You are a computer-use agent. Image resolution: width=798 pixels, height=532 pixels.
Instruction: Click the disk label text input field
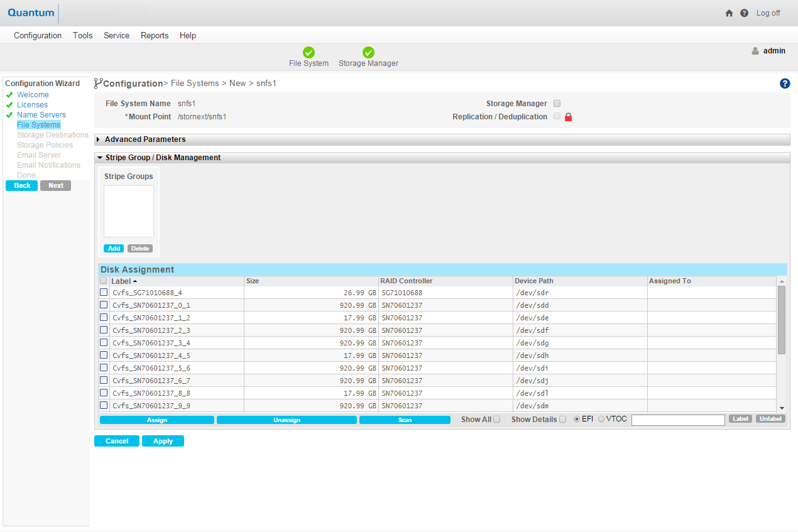[x=678, y=420]
